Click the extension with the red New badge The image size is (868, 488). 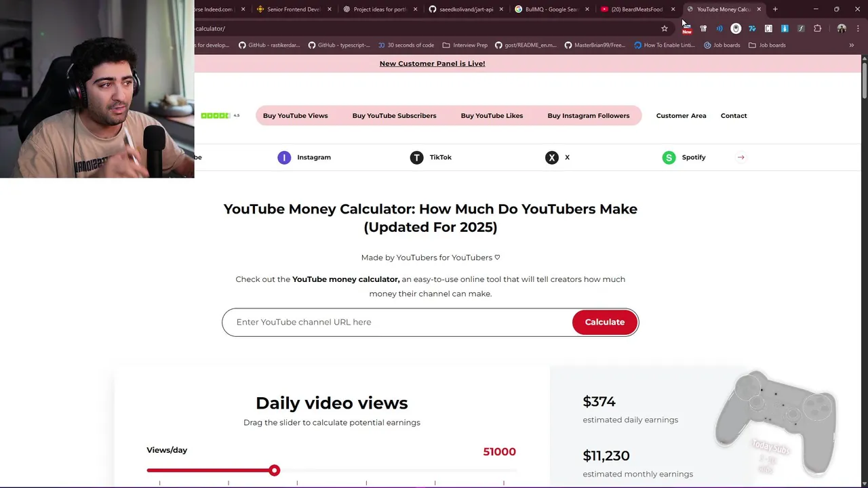[x=687, y=28]
